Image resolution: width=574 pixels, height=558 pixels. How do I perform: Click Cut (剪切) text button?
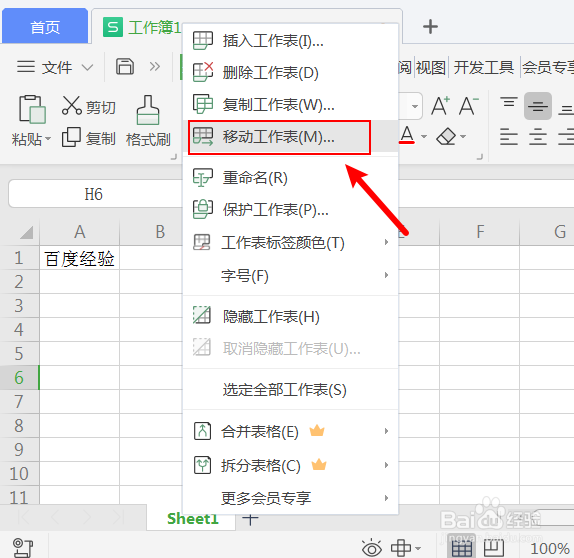(101, 107)
